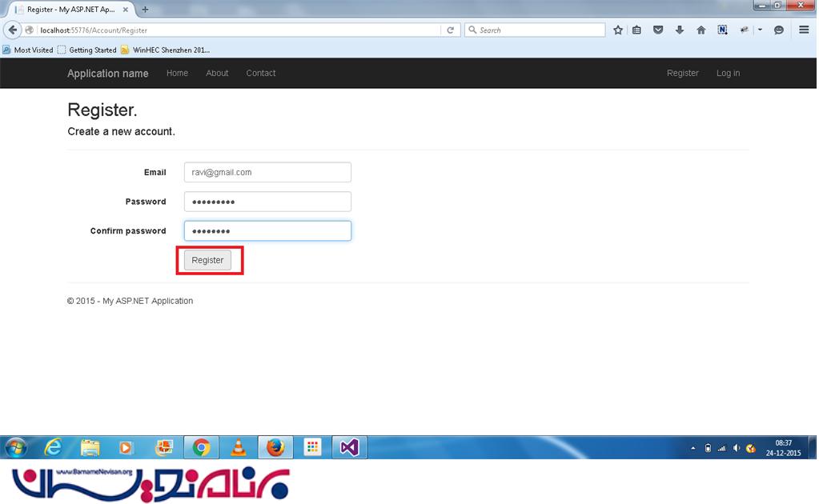Image resolution: width=819 pixels, height=504 pixels.
Task: Open the Contact nav link
Action: coord(261,73)
